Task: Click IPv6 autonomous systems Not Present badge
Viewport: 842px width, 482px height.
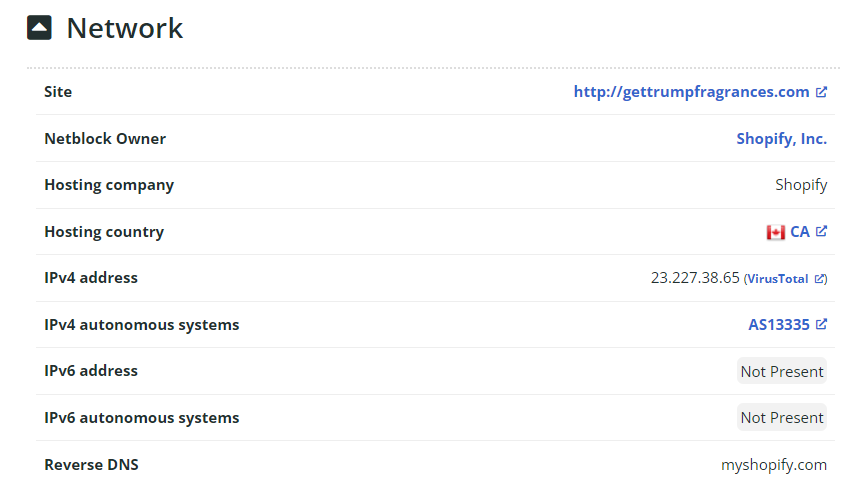Action: pyautogui.click(x=782, y=417)
